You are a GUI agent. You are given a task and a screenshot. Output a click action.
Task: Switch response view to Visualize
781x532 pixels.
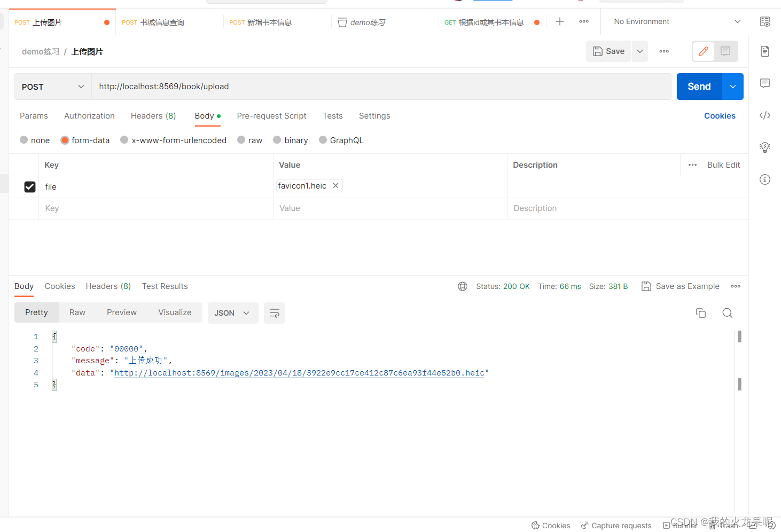(175, 312)
